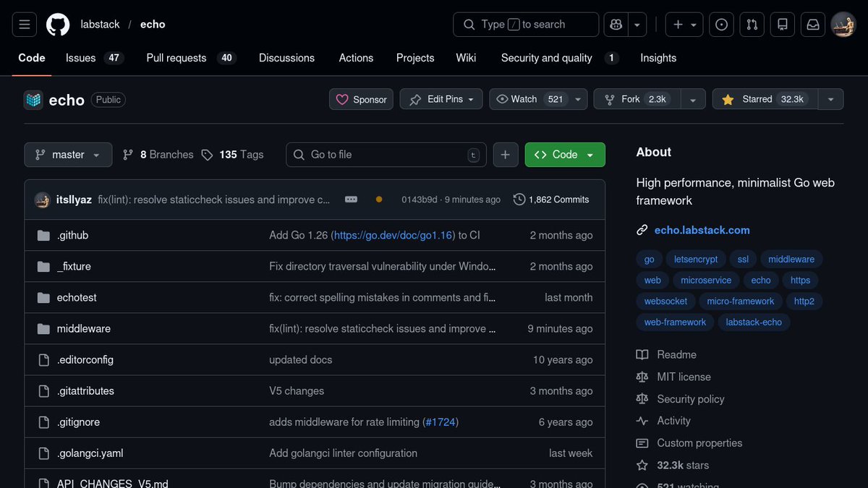Open the 8 Branches link
This screenshot has width=868, height=488.
click(x=158, y=155)
